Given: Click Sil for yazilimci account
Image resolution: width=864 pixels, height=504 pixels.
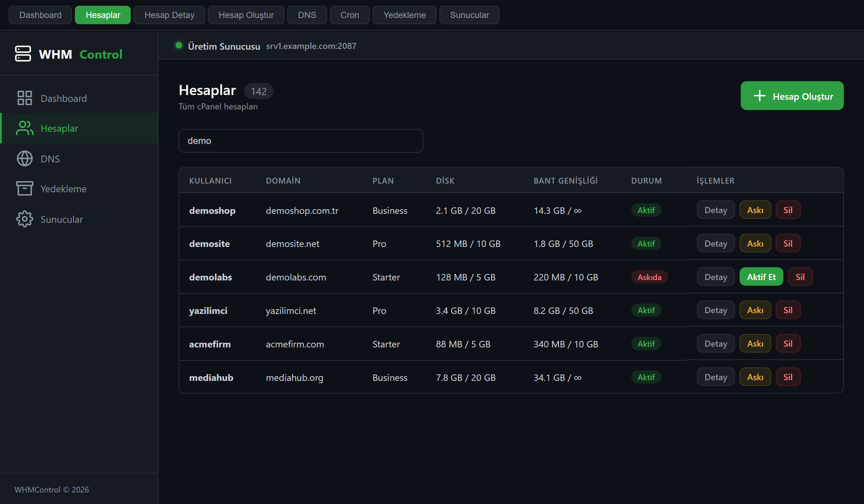Looking at the screenshot, I should coord(788,310).
